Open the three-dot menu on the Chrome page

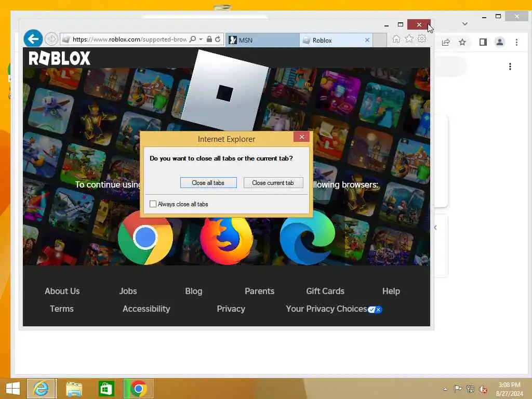510,66
